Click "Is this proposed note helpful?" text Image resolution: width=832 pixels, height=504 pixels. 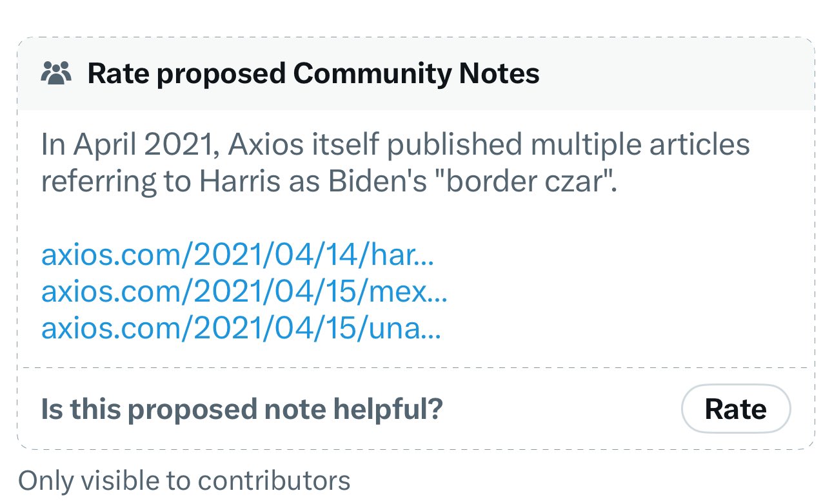[241, 409]
